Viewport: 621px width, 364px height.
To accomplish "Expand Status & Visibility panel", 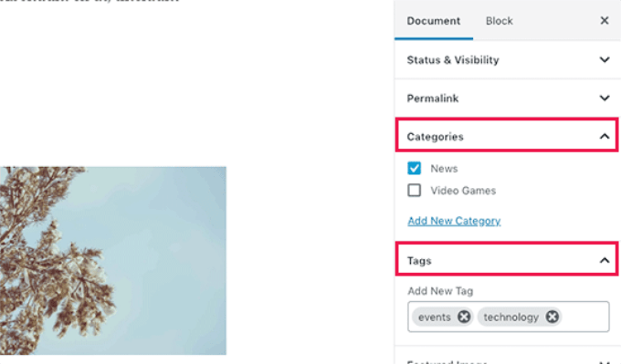I will [x=508, y=59].
